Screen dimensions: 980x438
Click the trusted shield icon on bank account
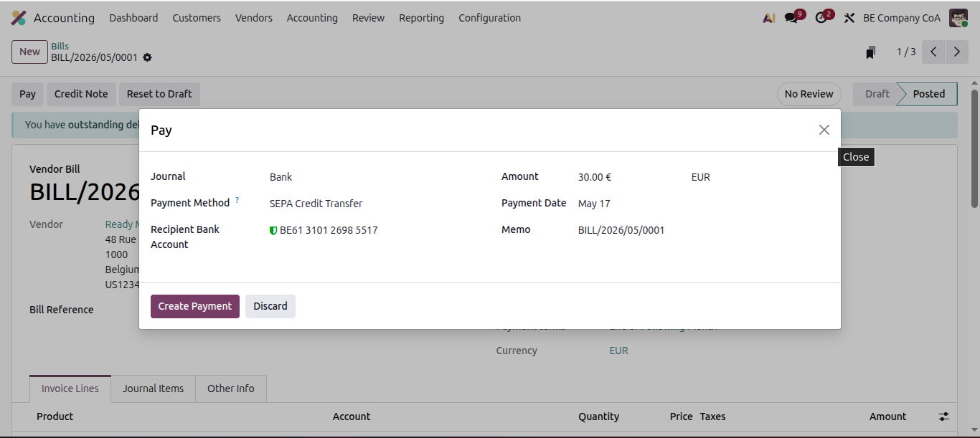point(273,231)
